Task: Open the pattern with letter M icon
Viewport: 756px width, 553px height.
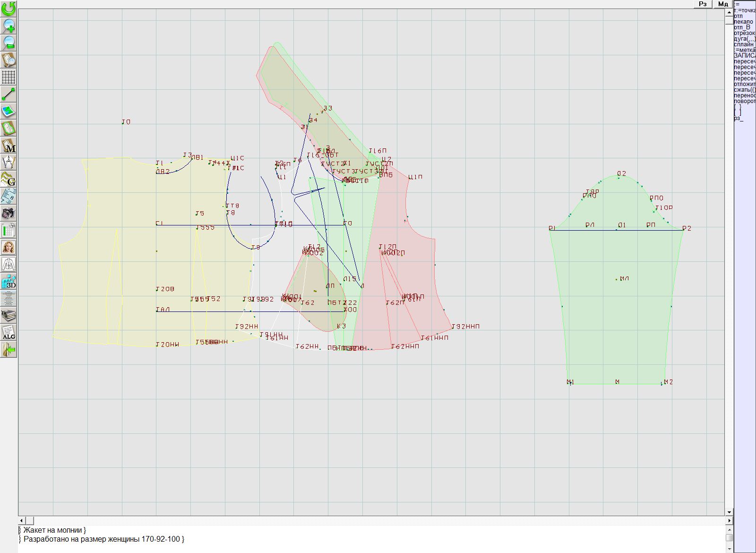Action: click(9, 146)
